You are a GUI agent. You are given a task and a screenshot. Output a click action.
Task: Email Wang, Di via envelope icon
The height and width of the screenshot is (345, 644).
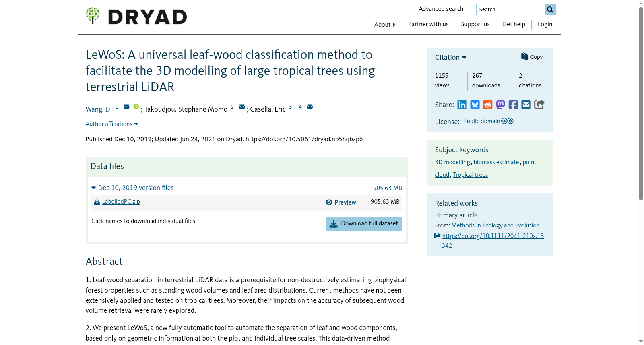tap(126, 107)
